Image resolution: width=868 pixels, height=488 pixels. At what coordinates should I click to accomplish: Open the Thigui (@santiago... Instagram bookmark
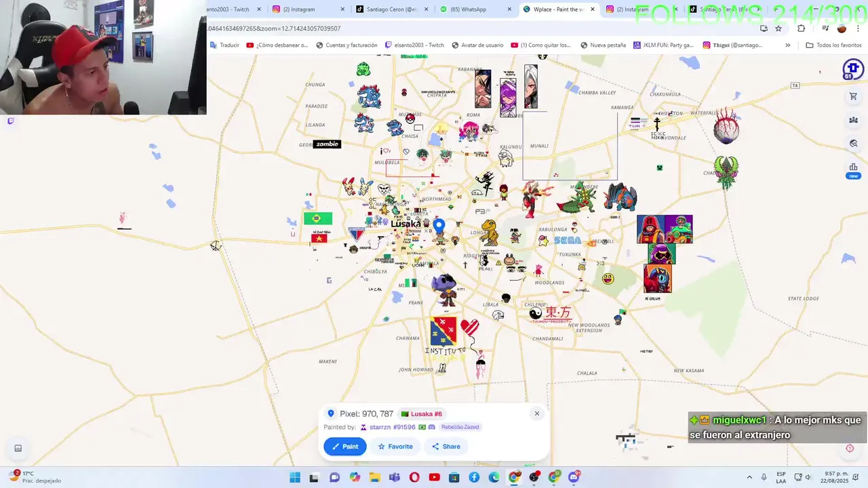[732, 45]
